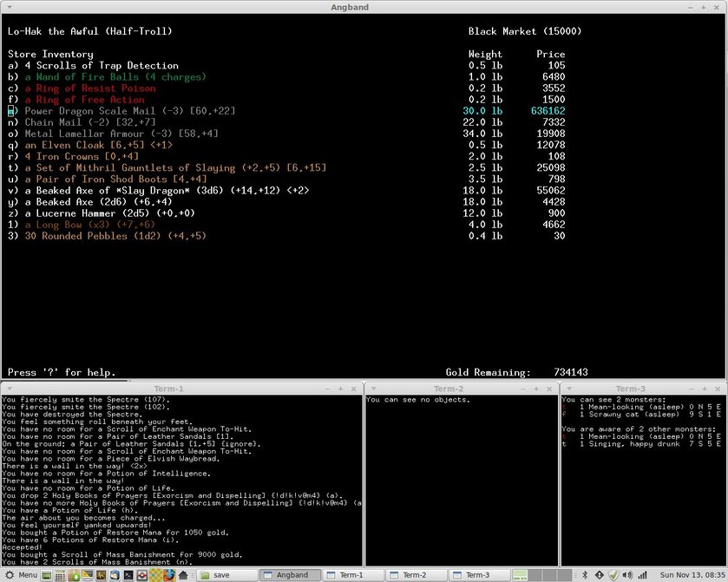Open the home folder icon in the panel
The width and height of the screenshot is (728, 582).
tap(183, 575)
